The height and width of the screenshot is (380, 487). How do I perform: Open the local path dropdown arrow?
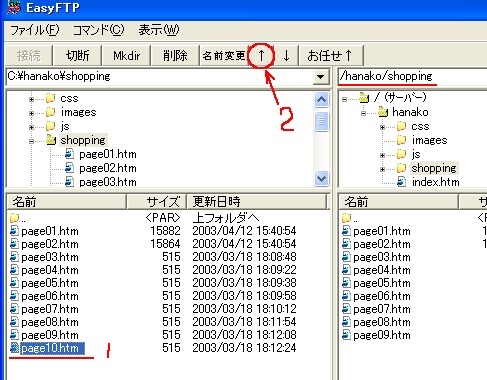point(320,77)
